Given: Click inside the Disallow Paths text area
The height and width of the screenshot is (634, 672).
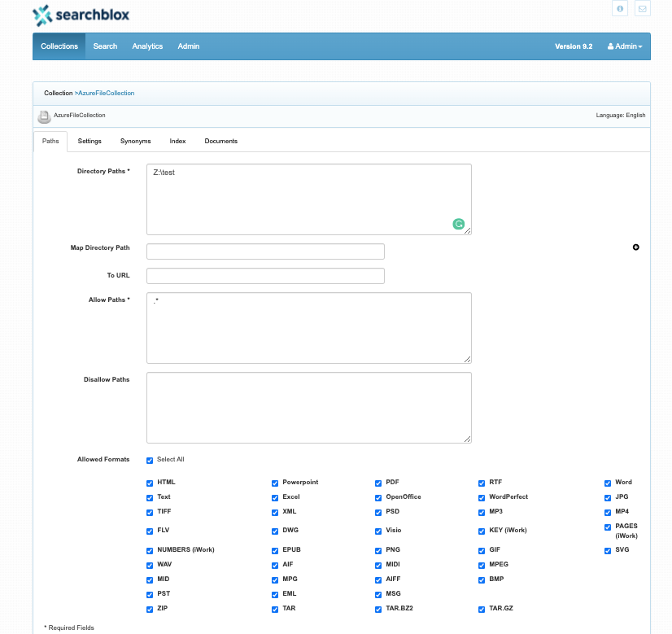Looking at the screenshot, I should click(309, 408).
